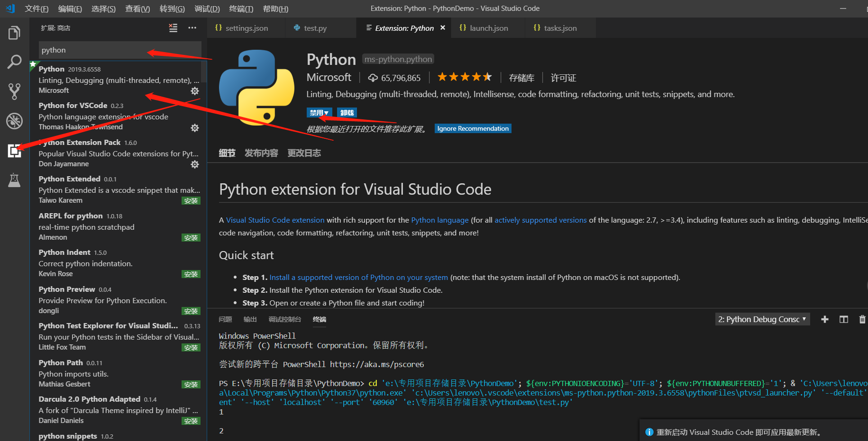
Task: Close the Extension: Python tab
Action: (443, 28)
